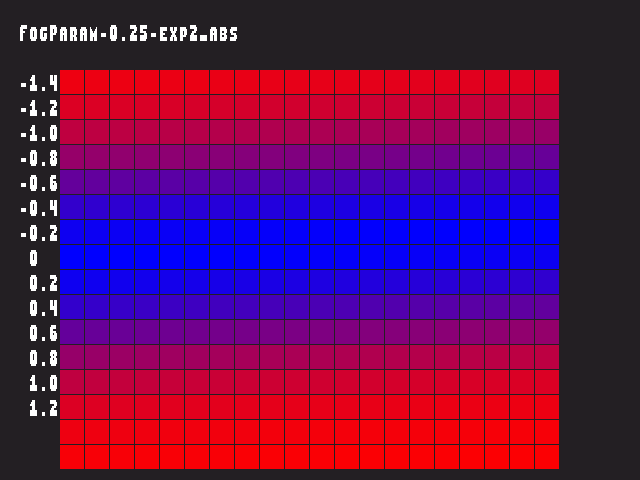Pick the leftmost red cell in the -1.4 row
Screen dimensions: 640x480
[x=72, y=82]
